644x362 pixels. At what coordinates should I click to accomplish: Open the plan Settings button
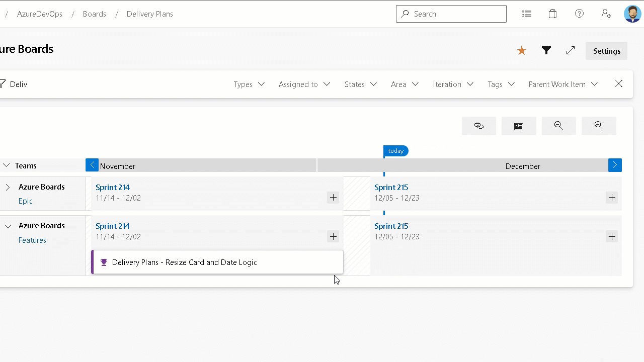606,51
